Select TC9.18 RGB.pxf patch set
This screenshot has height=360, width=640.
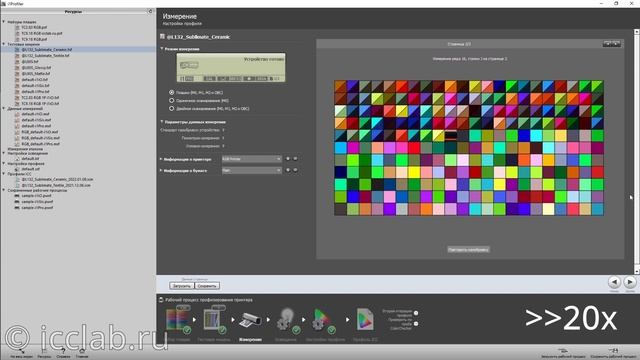(34, 40)
